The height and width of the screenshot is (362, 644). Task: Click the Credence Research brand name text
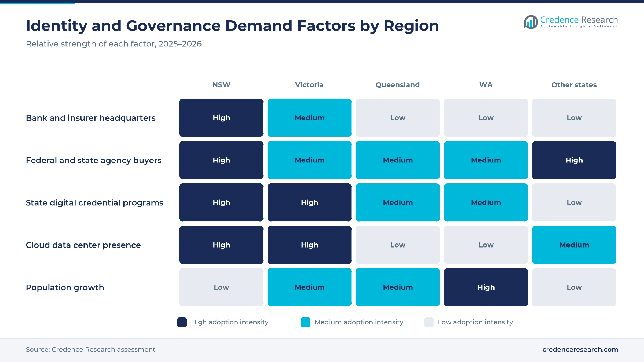pos(579,20)
